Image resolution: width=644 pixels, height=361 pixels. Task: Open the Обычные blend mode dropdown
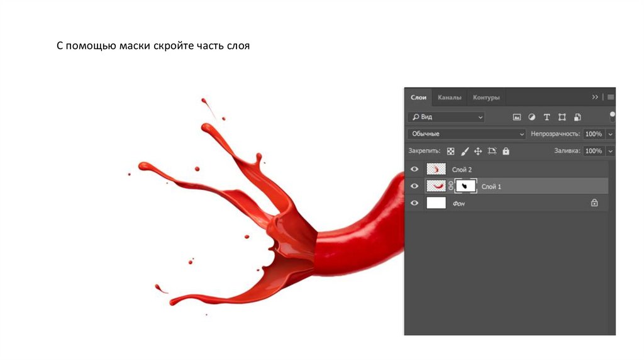pyautogui.click(x=467, y=134)
